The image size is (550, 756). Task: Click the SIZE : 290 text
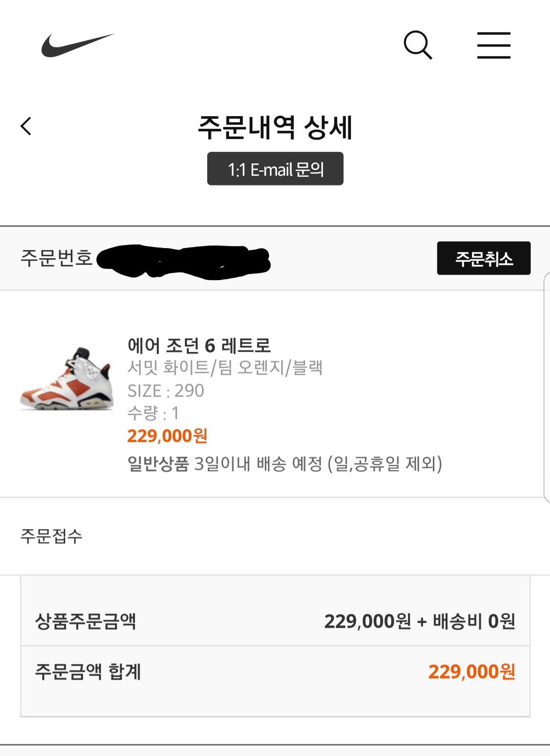(x=166, y=391)
